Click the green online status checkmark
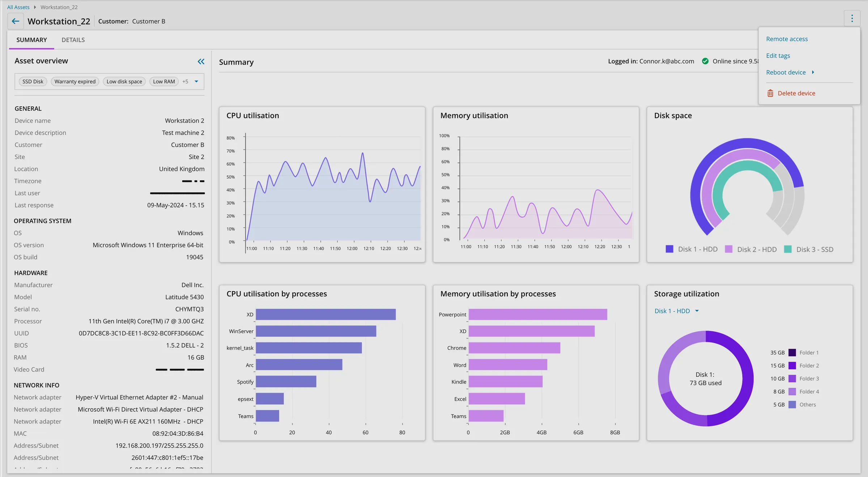 705,61
